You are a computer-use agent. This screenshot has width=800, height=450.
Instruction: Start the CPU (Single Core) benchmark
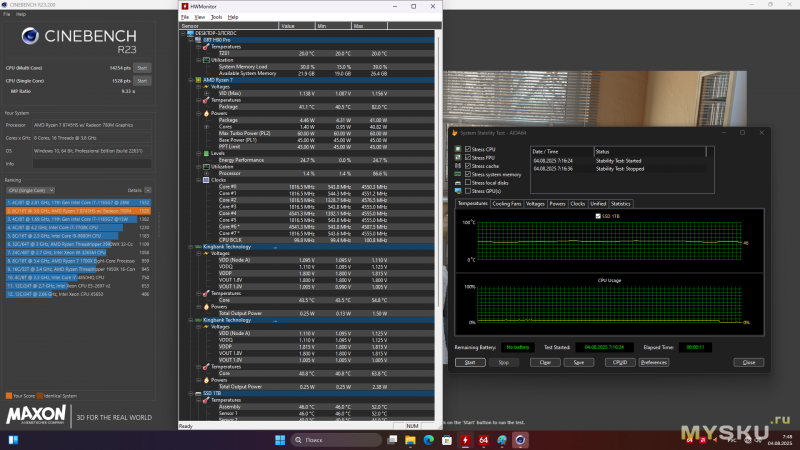coord(142,81)
